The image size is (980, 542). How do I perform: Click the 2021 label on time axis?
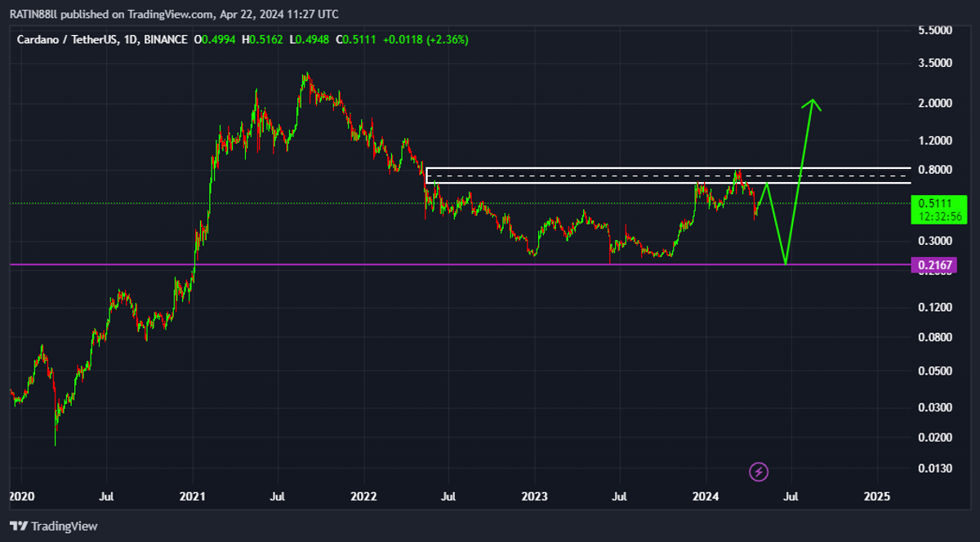[x=192, y=496]
